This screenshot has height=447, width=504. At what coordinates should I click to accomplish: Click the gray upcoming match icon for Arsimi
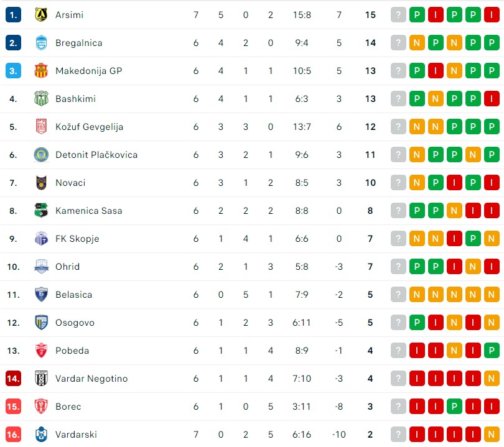point(398,14)
